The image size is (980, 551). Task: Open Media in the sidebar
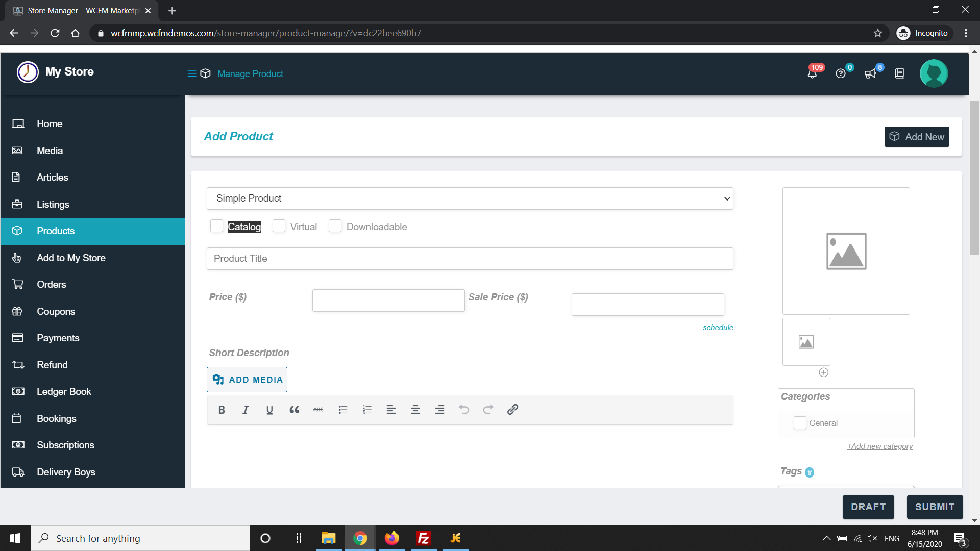point(92,151)
